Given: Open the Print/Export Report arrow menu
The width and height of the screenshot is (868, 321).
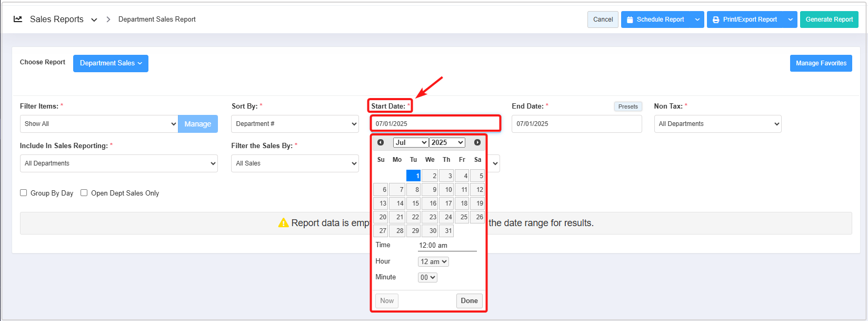Looking at the screenshot, I should tap(790, 20).
